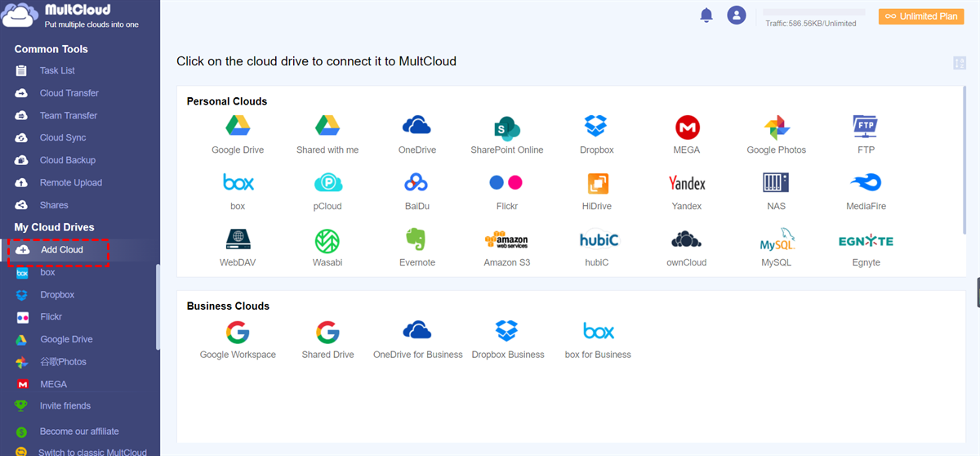Connect Dropbox Business icon
The image size is (980, 456).
pyautogui.click(x=507, y=330)
